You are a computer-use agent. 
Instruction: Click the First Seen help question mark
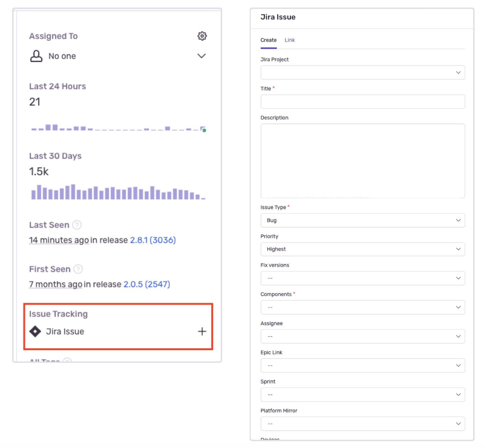(78, 269)
